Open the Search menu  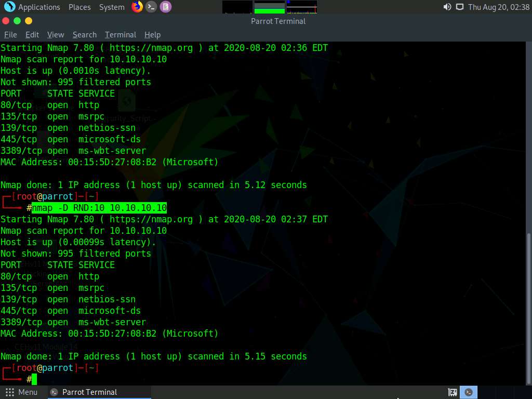pyautogui.click(x=85, y=35)
